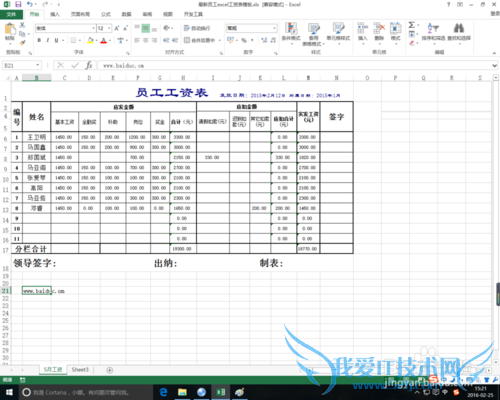500x400 pixels.
Task: Open the number format dropdown
Action: point(274,28)
